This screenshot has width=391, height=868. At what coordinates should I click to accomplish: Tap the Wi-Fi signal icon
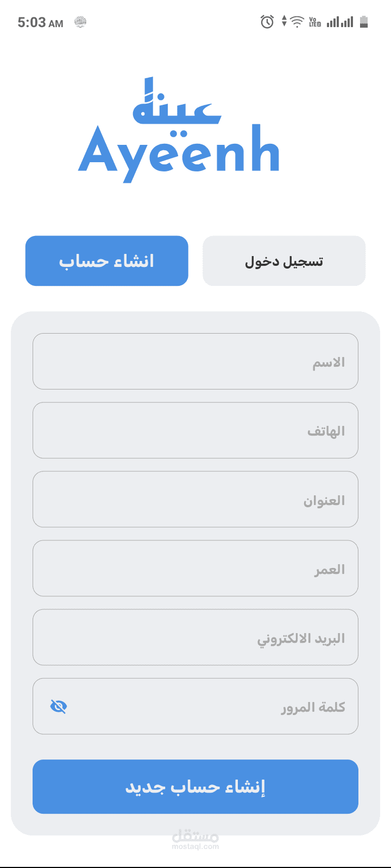[297, 22]
